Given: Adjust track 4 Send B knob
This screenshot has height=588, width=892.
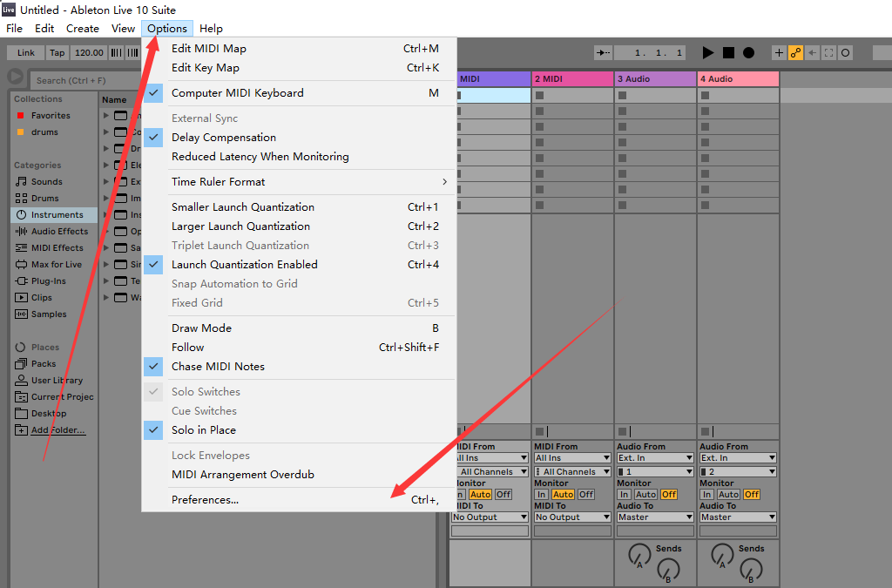Looking at the screenshot, I should coord(751,570).
